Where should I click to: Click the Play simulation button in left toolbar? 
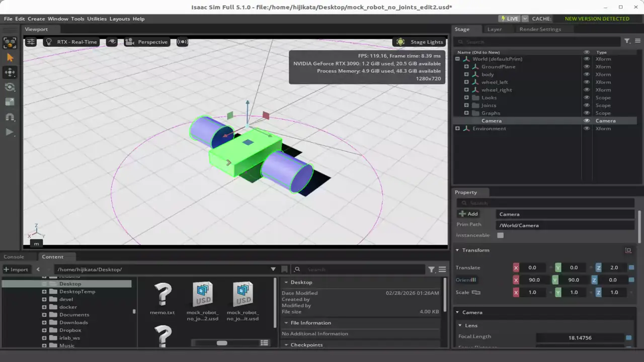(10, 132)
